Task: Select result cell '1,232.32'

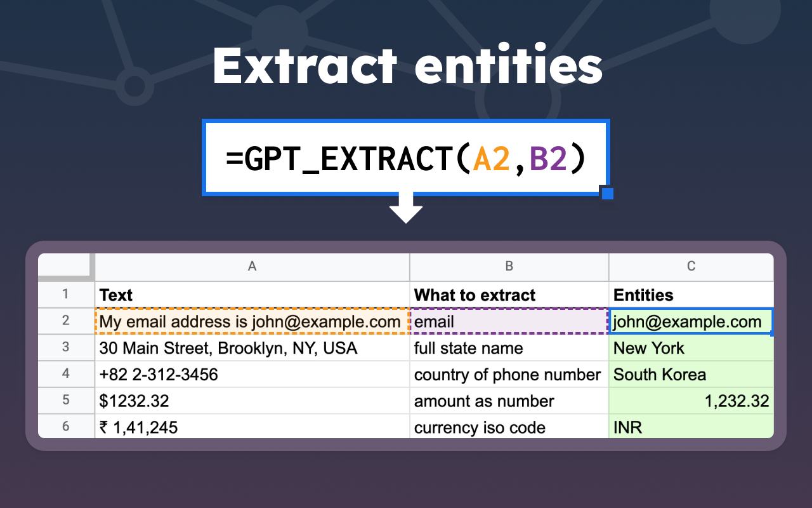Action: click(x=691, y=401)
